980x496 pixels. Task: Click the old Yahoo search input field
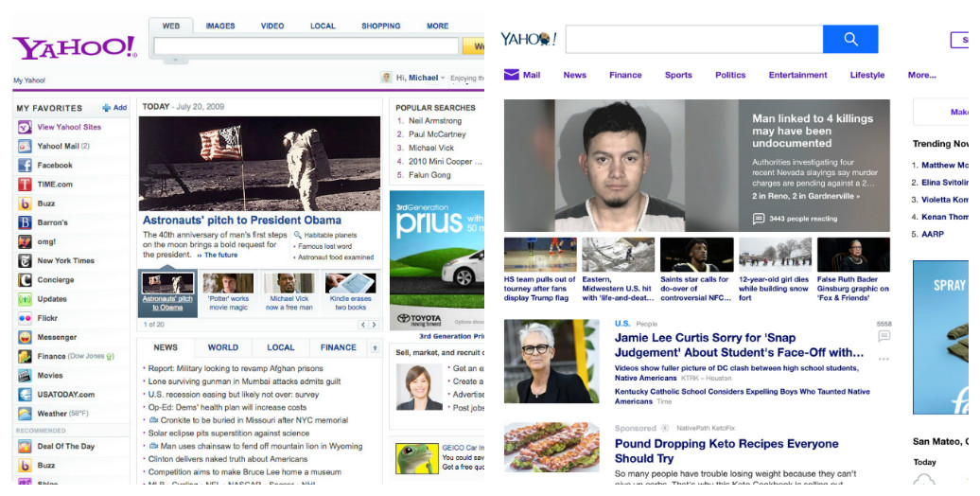click(306, 46)
